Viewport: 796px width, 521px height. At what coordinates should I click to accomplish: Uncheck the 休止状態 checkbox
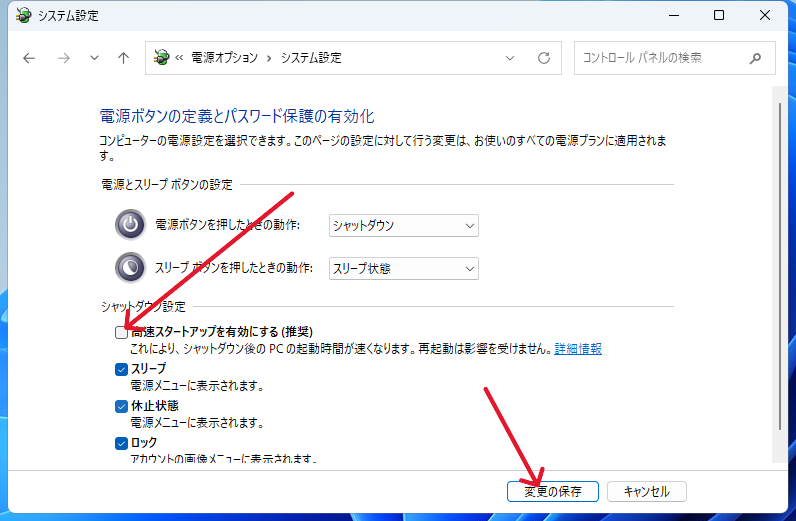click(121, 406)
